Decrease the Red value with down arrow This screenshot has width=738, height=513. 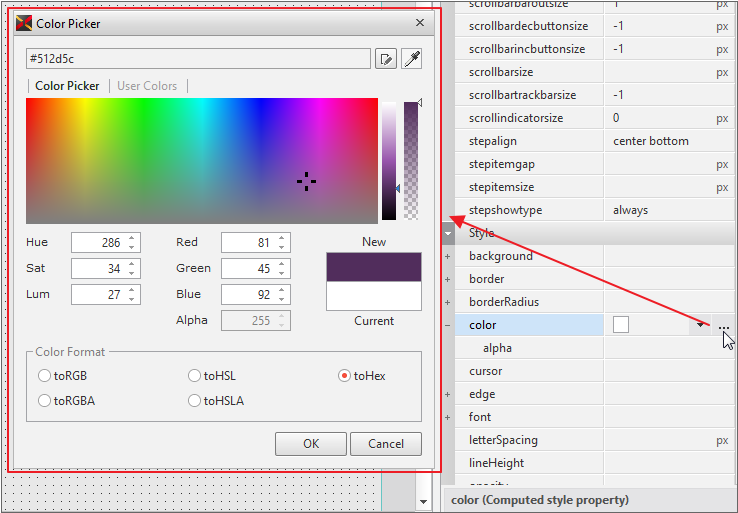[x=283, y=247]
